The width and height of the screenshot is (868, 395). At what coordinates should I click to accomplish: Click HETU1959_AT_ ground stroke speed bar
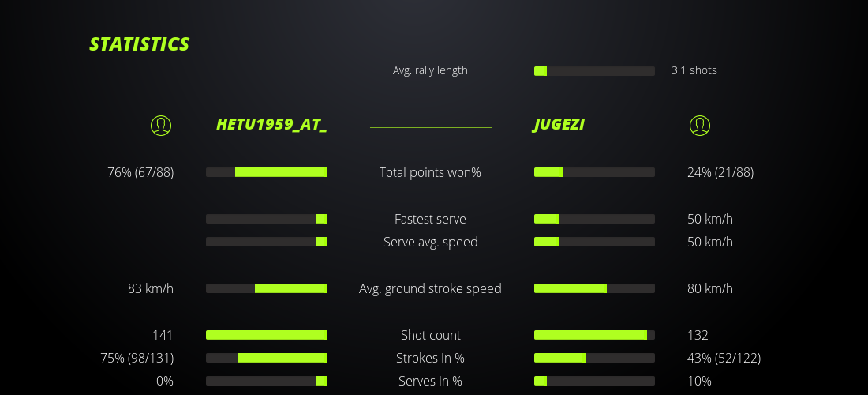(267, 288)
